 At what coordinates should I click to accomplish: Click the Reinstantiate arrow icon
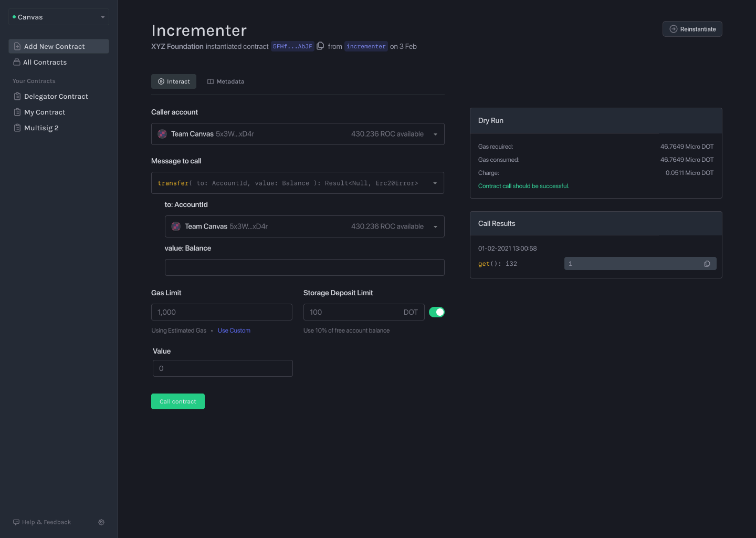pyautogui.click(x=673, y=29)
